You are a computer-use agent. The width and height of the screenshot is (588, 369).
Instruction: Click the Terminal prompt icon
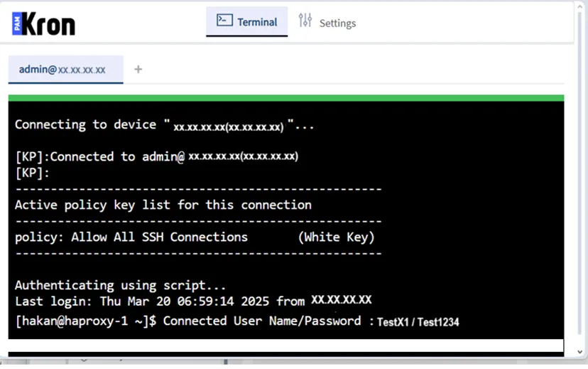click(x=224, y=20)
